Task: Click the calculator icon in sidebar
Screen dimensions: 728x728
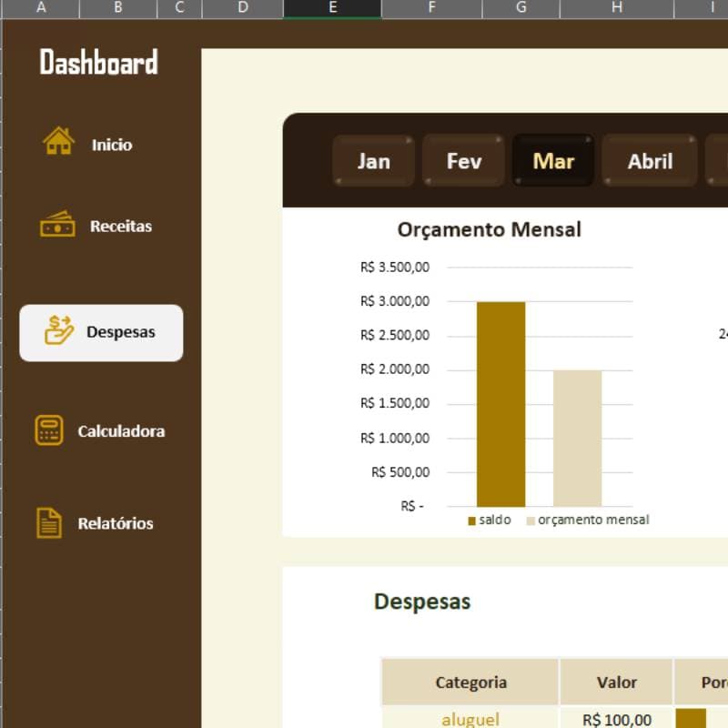Action: click(49, 430)
